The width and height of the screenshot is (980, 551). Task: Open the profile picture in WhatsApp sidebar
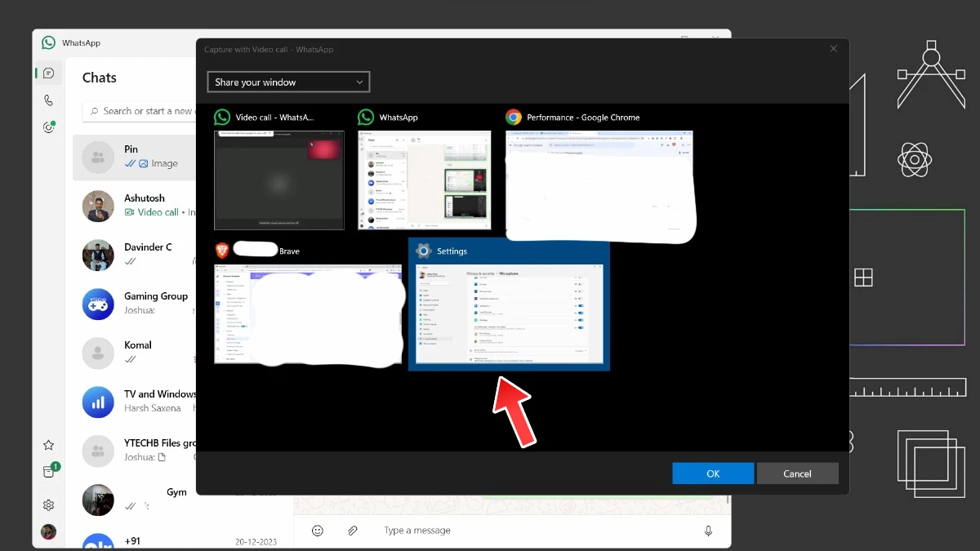(49, 531)
